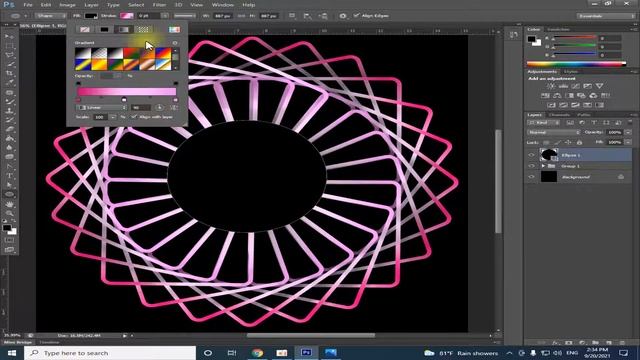Click the Stroke swatch in the options bar

click(127, 16)
